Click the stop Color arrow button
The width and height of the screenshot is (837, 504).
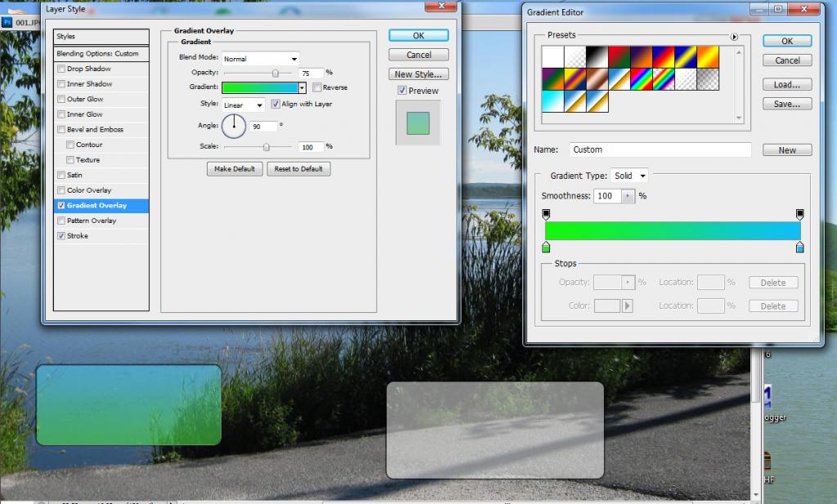[627, 306]
